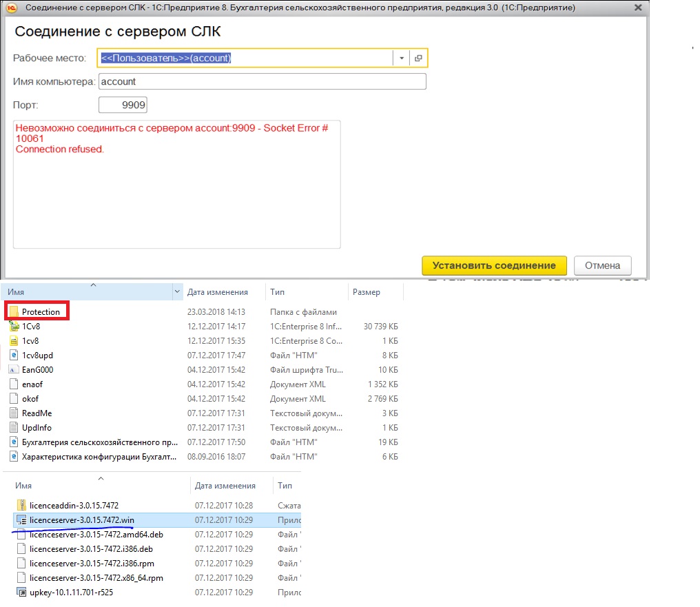Click the 1cv8upd HTM file icon
This screenshot has width=700, height=607.
pyautogui.click(x=14, y=356)
